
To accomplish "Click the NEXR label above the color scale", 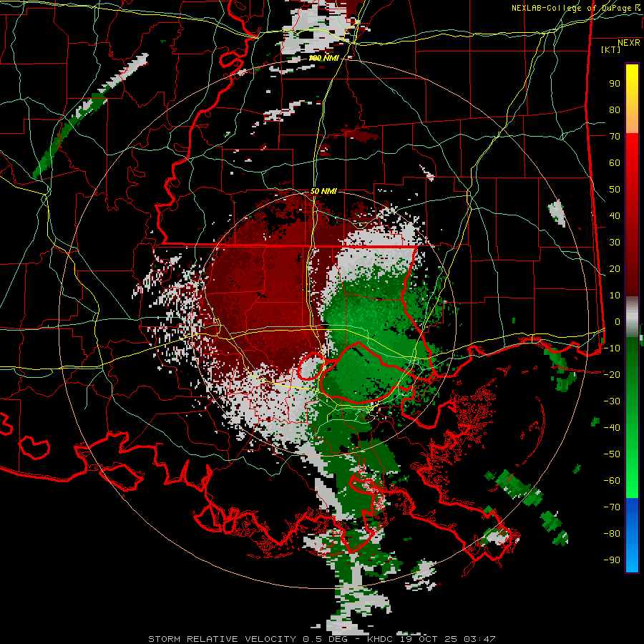I will tap(629, 43).
